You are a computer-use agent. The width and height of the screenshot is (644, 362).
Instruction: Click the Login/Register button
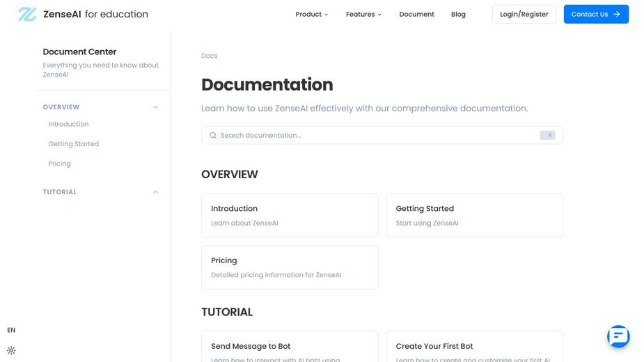point(524,14)
